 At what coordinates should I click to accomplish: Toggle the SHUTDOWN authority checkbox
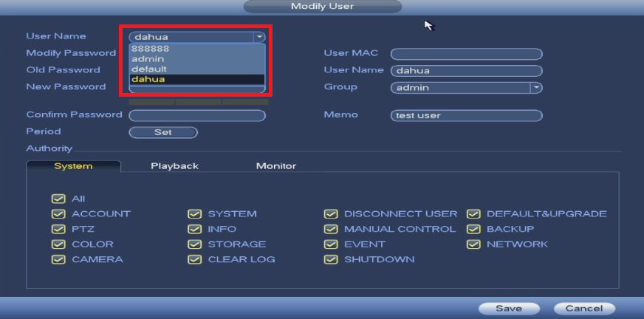click(x=331, y=259)
